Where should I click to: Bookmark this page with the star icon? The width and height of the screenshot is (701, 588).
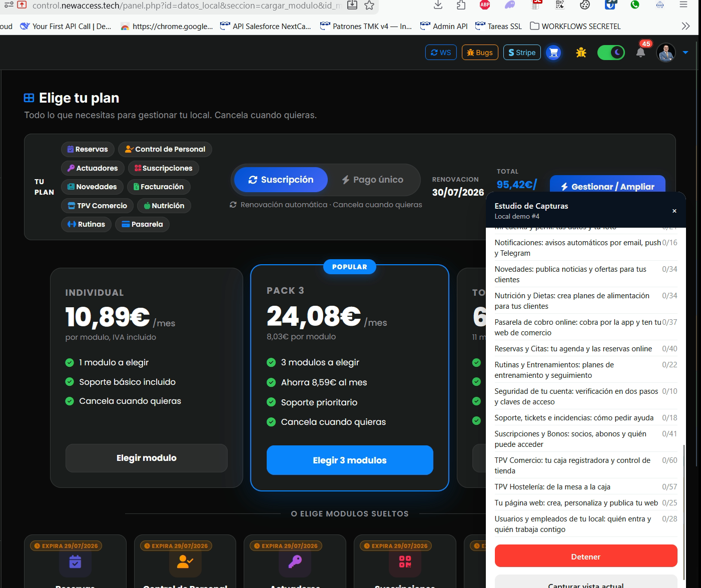(369, 6)
